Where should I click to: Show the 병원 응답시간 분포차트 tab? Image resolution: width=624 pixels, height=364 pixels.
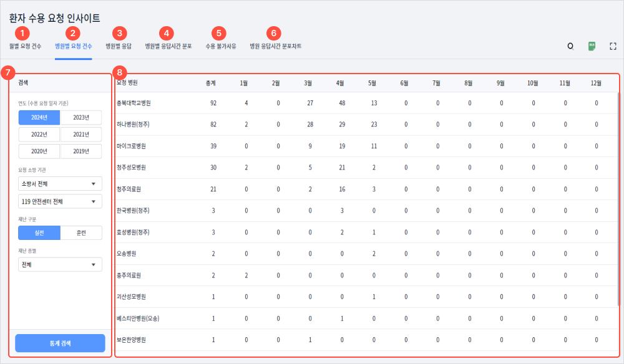click(275, 46)
